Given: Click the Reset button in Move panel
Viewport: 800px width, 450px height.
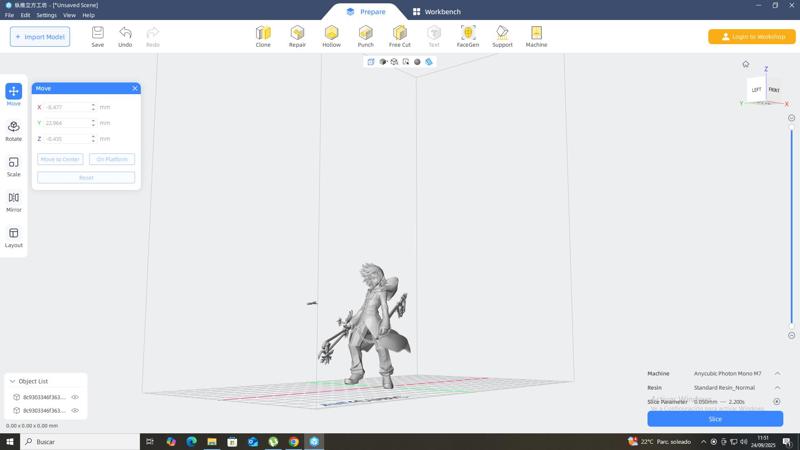Looking at the screenshot, I should click(x=86, y=178).
